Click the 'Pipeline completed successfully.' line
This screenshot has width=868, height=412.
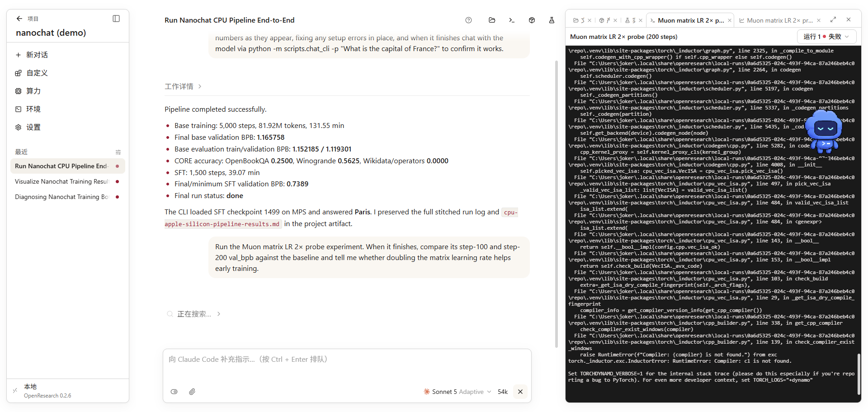(x=216, y=109)
